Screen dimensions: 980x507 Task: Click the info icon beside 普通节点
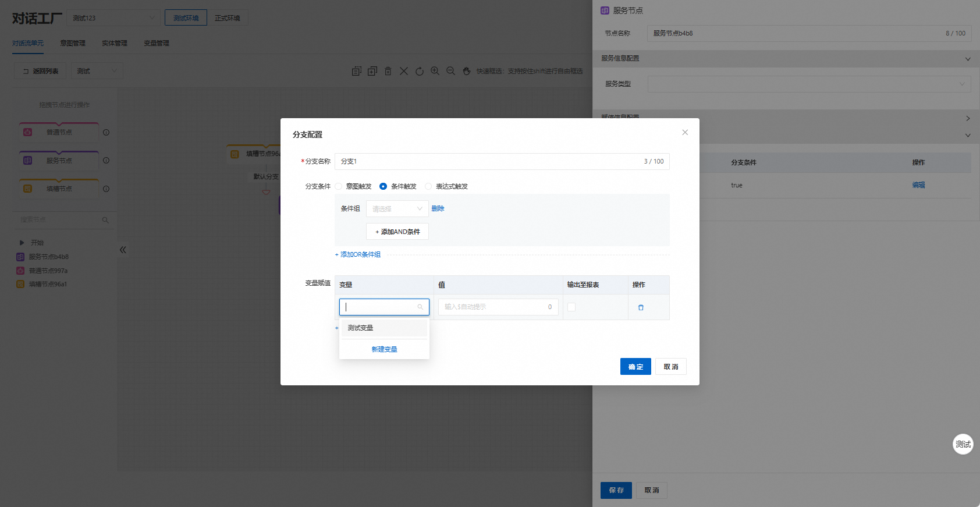point(106,132)
